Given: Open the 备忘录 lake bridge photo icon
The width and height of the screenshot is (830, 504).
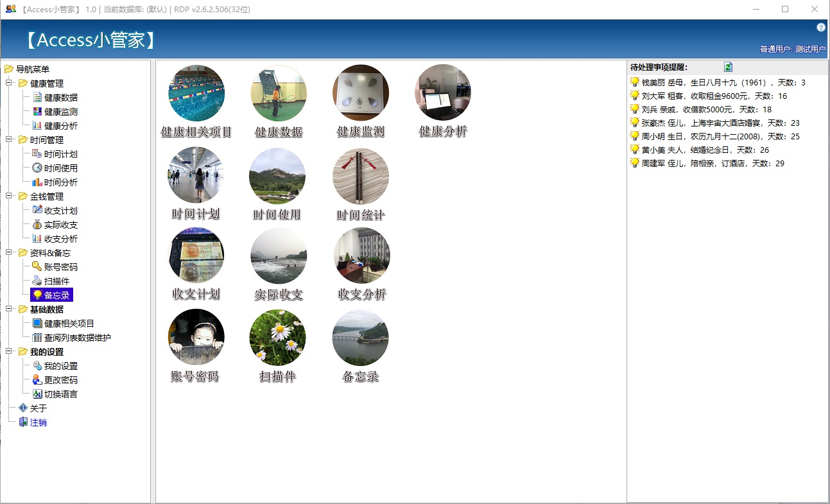Looking at the screenshot, I should click(x=361, y=338).
